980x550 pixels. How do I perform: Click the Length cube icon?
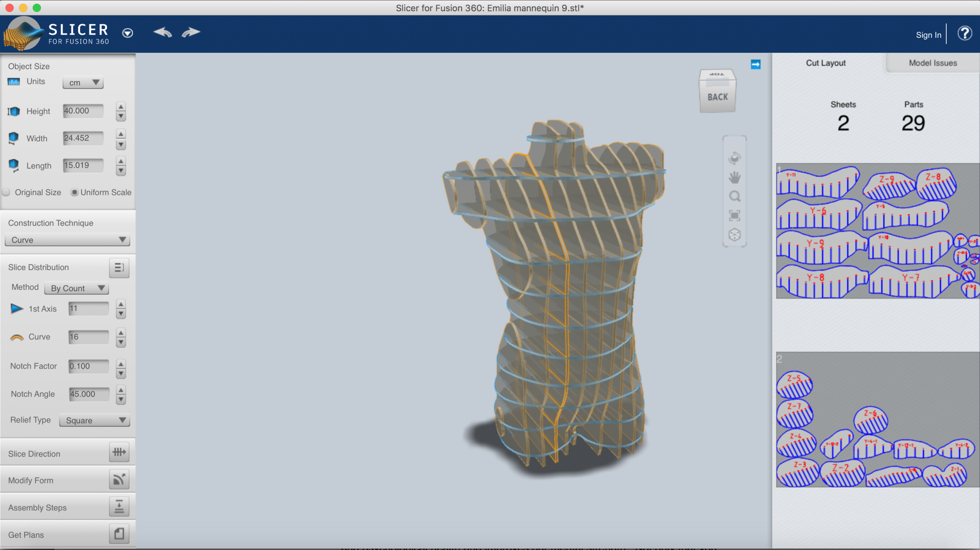(14, 166)
